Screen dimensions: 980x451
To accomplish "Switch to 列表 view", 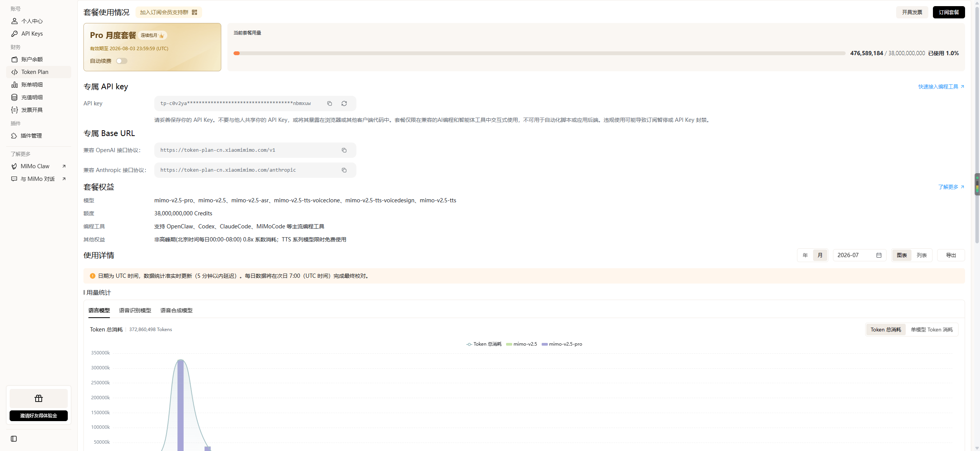I will (921, 255).
